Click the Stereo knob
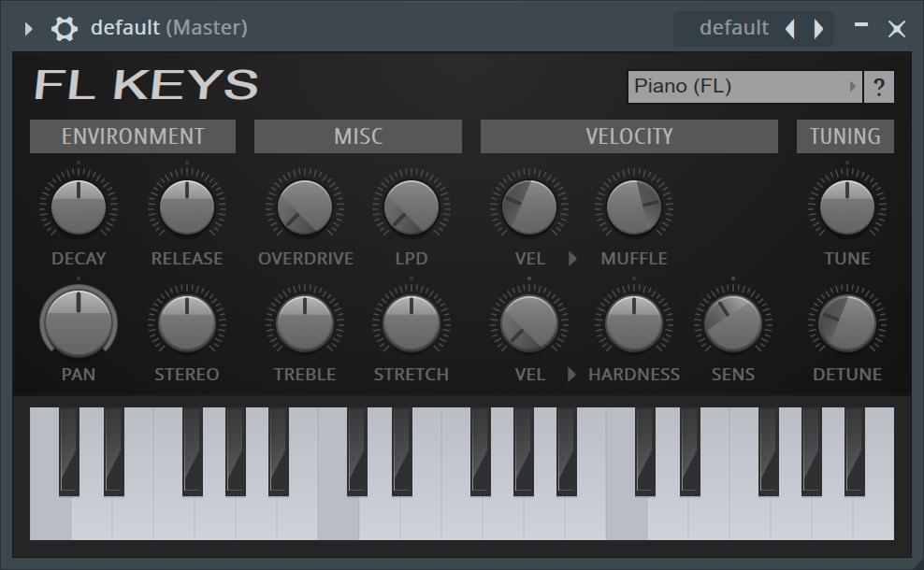Screen dimensions: 924x570 (x=187, y=323)
